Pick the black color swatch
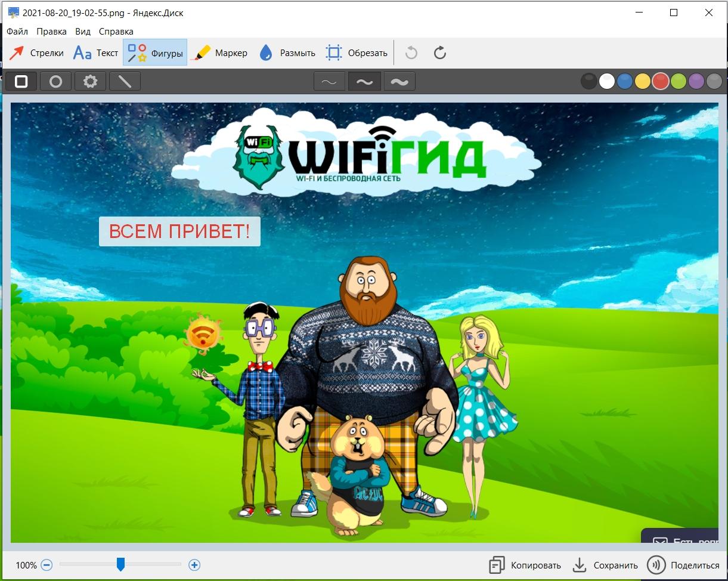Image resolution: width=728 pixels, height=581 pixels. 589,81
